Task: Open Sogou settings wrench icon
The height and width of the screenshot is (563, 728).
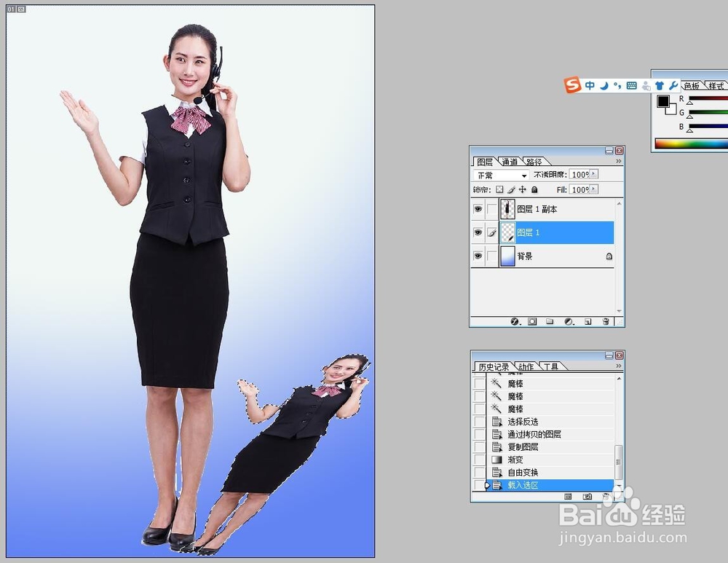Action: [x=673, y=85]
